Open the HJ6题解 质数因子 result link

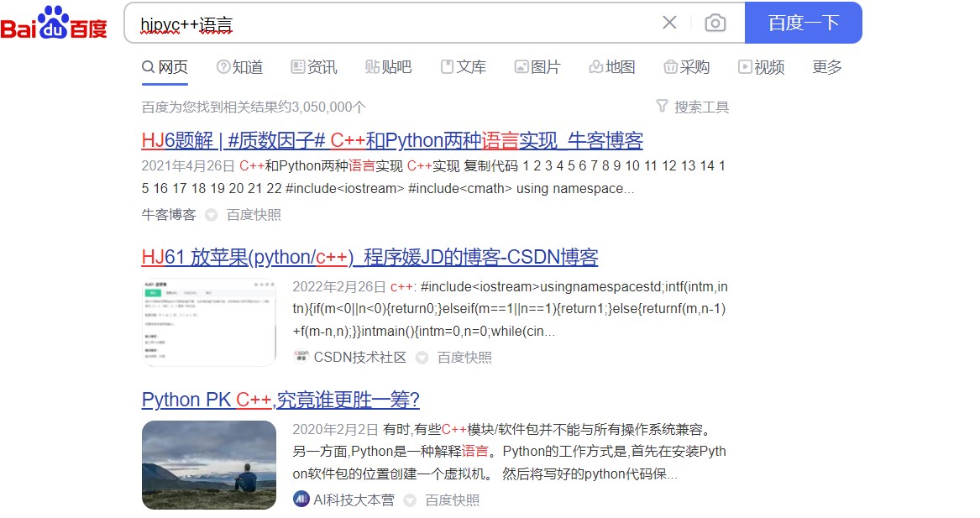[392, 140]
